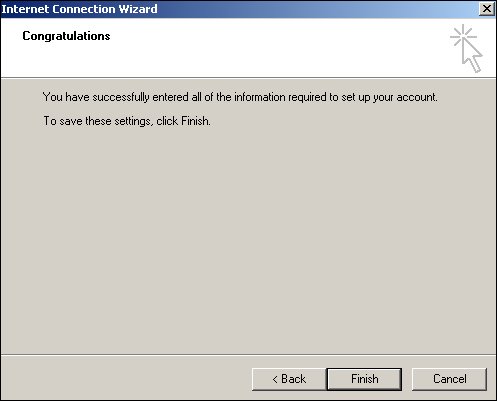Cancel the Internet Connection Wizard

point(450,379)
